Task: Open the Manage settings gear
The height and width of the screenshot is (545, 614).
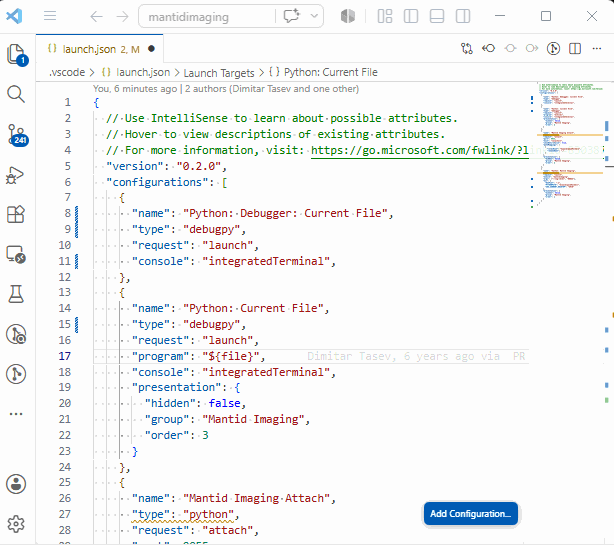Action: coord(16,524)
